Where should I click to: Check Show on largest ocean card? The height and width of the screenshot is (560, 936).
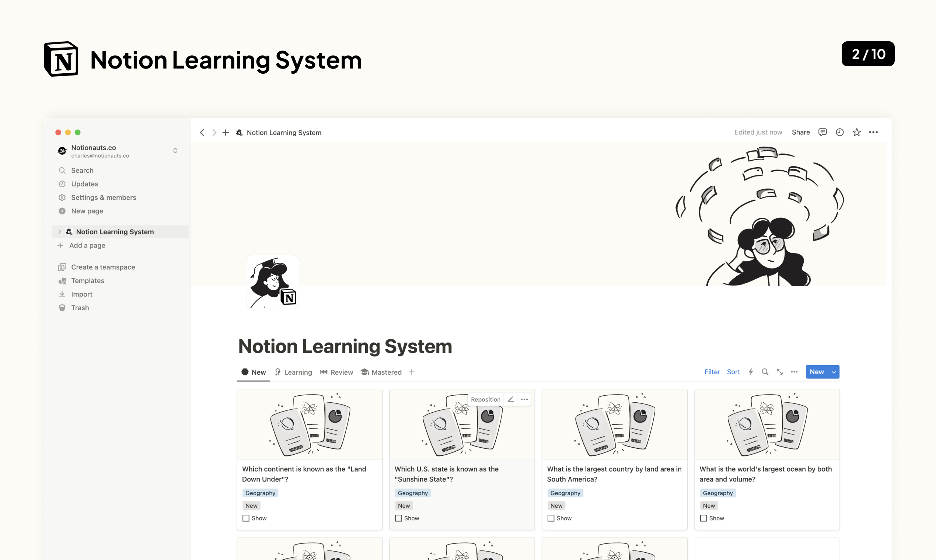click(703, 518)
